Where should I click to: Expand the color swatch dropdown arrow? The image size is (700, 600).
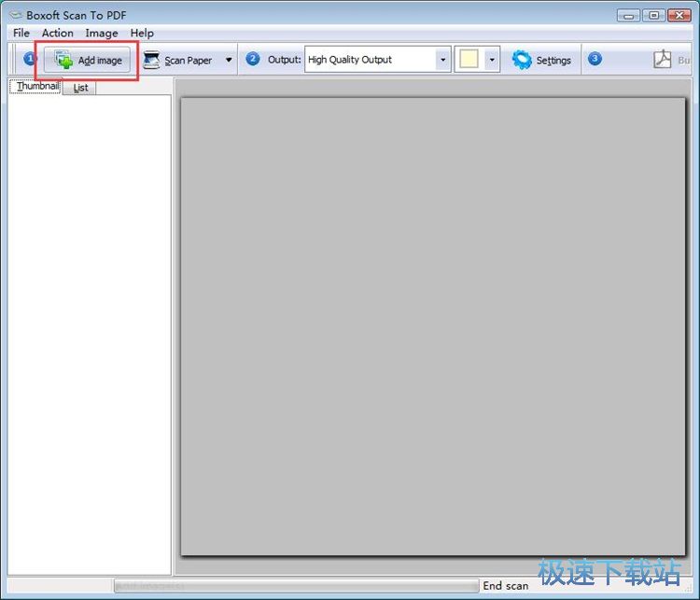click(x=492, y=60)
